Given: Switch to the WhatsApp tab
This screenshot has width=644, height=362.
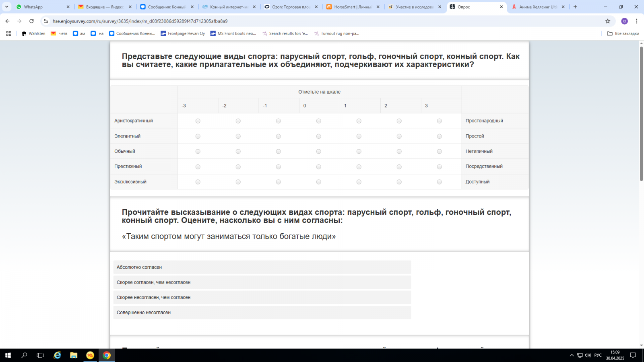Looking at the screenshot, I should [x=40, y=7].
